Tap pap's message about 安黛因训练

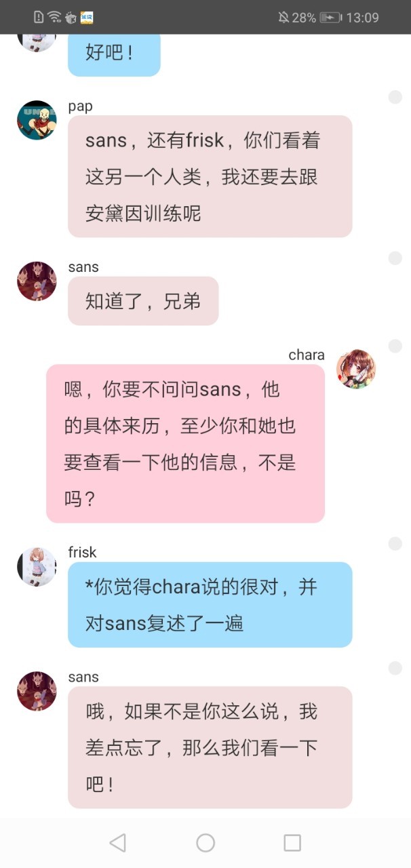(210, 176)
